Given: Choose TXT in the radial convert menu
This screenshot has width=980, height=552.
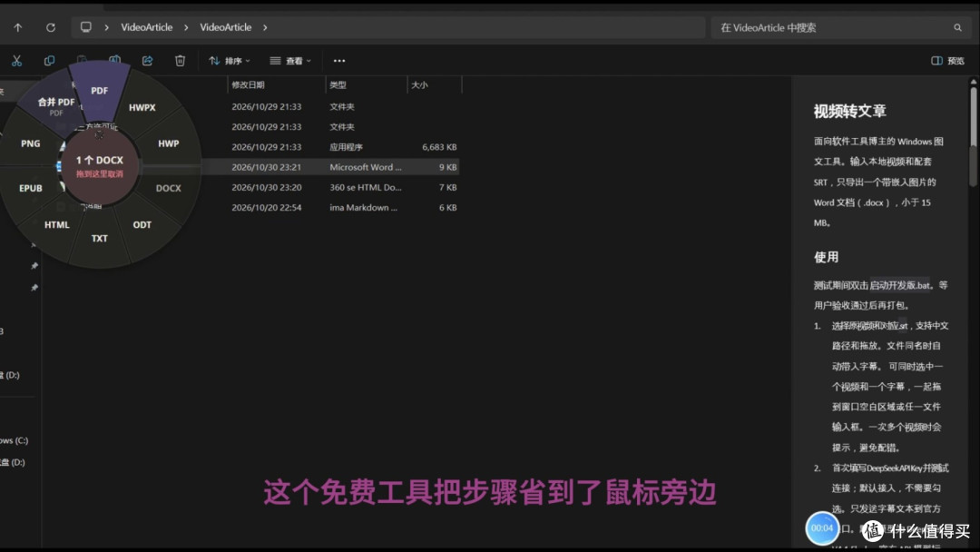Looking at the screenshot, I should point(100,238).
